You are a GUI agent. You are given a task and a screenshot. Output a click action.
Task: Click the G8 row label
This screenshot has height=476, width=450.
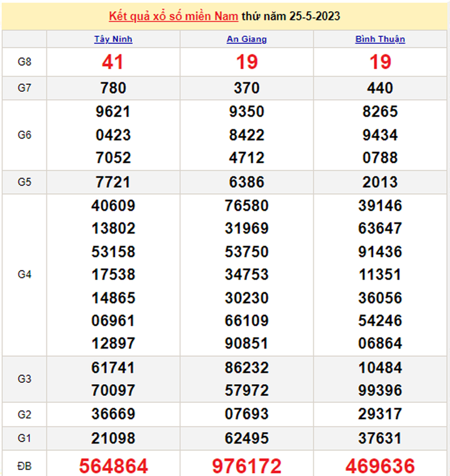pos(24,62)
